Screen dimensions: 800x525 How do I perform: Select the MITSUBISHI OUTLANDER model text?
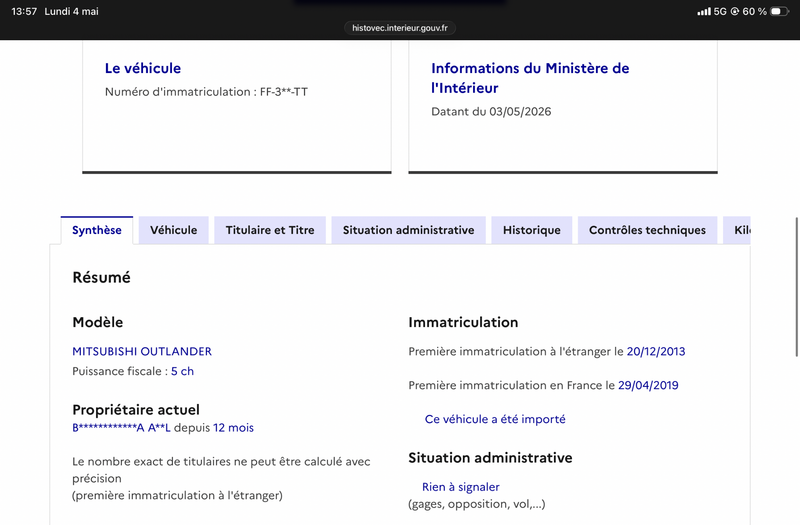(x=142, y=352)
